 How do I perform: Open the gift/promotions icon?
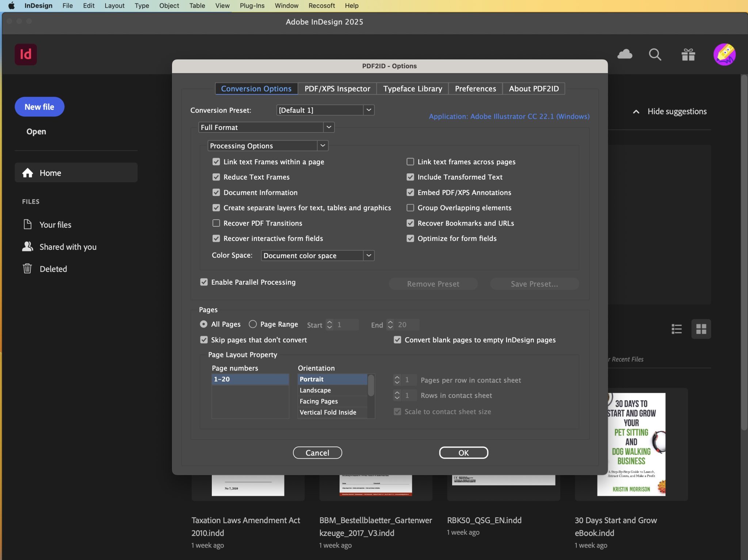pos(688,54)
